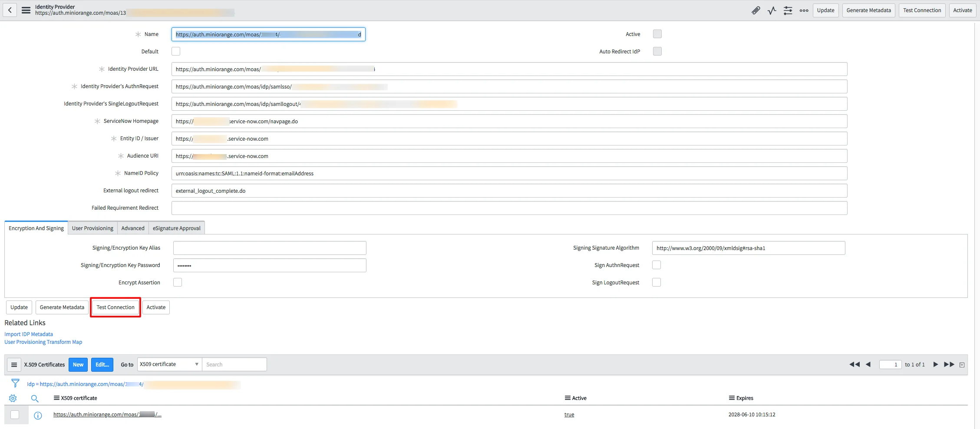Open the Import IDP Metadata link
Image resolution: width=980 pixels, height=429 pixels.
point(28,334)
